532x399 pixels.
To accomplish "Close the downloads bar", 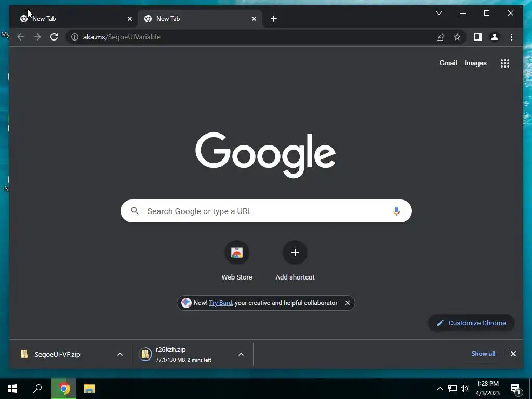I will (513, 354).
